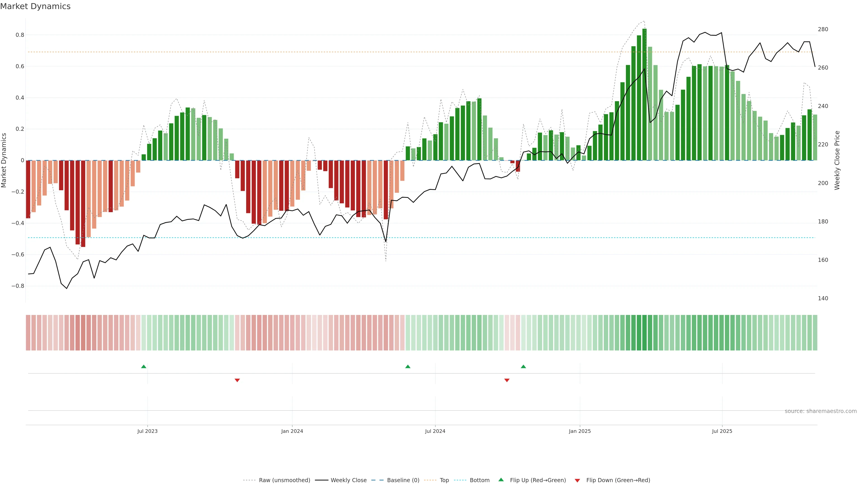Toggle the Weekly Close legend entry
This screenshot has width=868, height=488.
pos(348,480)
